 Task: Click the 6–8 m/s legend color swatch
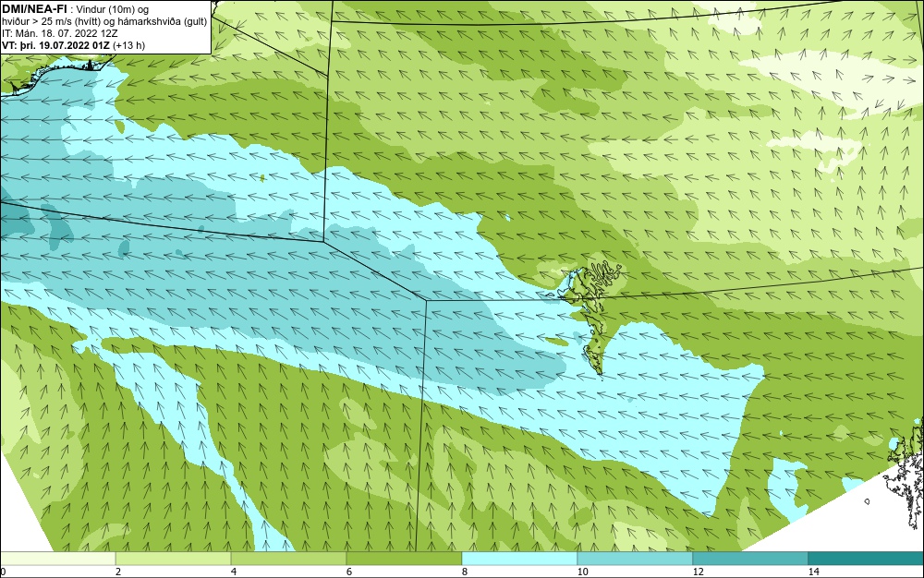[405, 559]
